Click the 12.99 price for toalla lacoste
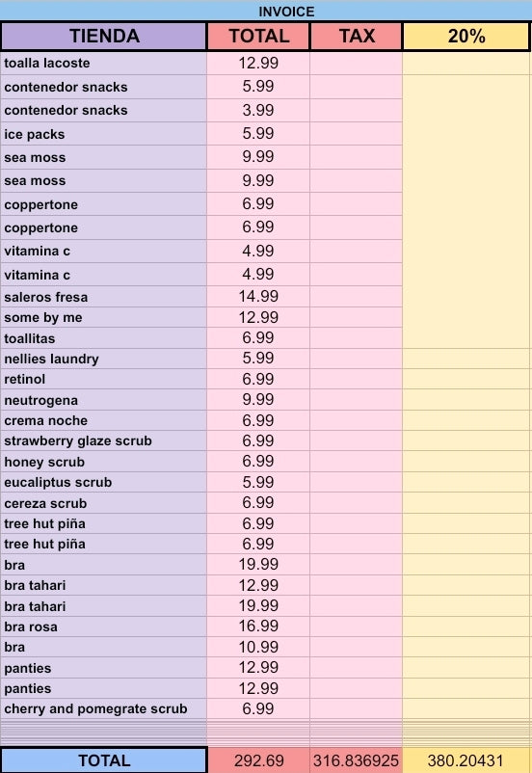 258,63
